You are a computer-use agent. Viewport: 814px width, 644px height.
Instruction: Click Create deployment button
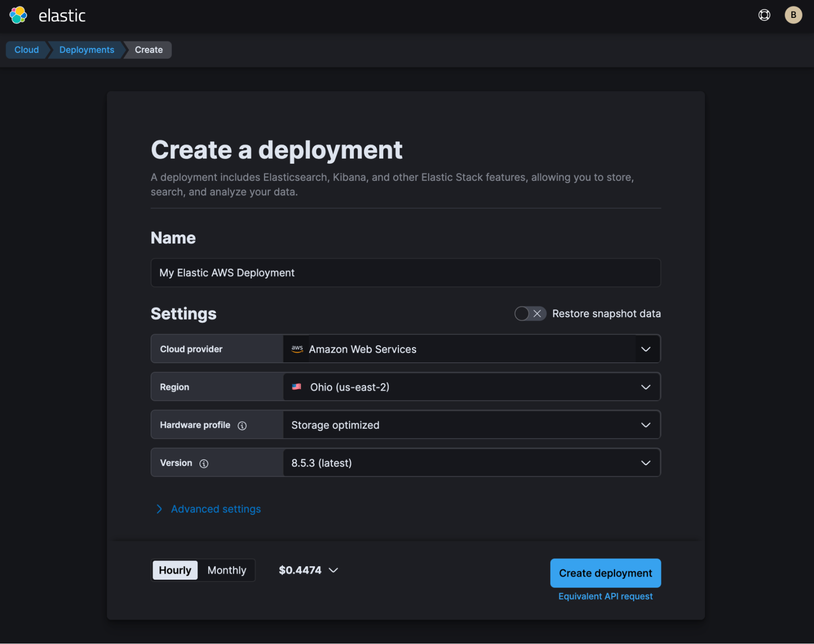point(605,573)
